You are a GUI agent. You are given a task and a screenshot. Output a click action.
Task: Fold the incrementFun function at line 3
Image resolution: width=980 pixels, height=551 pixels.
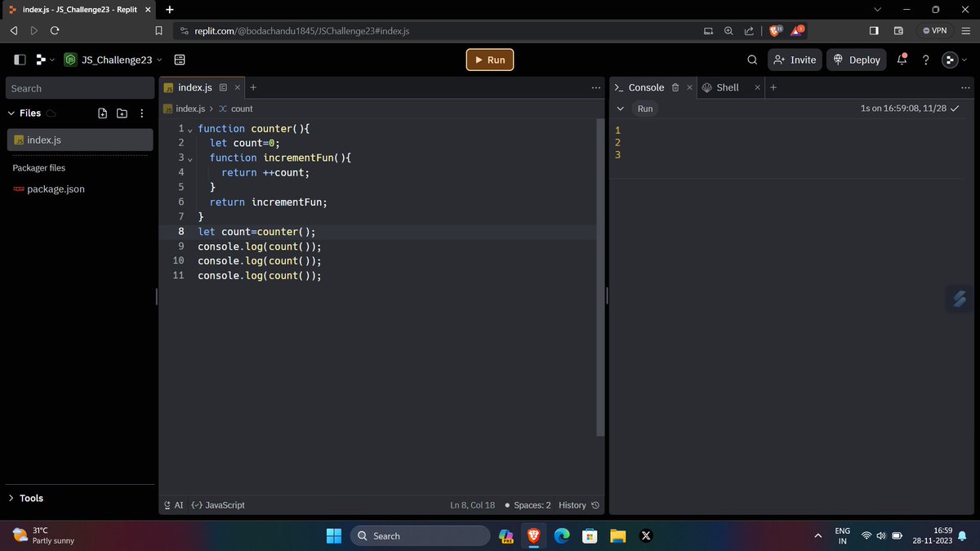point(190,159)
